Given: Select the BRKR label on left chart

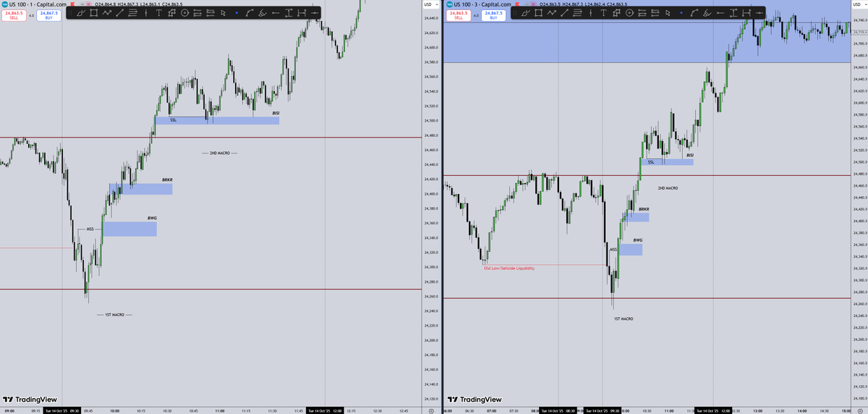Looking at the screenshot, I should pyautogui.click(x=167, y=179).
